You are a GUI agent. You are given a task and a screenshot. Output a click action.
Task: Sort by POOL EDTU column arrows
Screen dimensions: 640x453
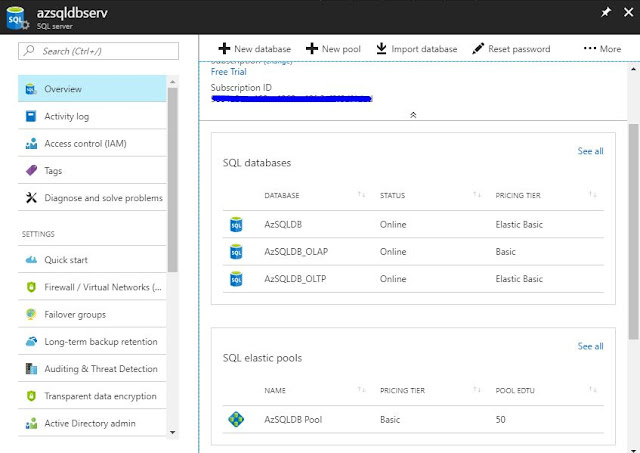click(x=593, y=390)
